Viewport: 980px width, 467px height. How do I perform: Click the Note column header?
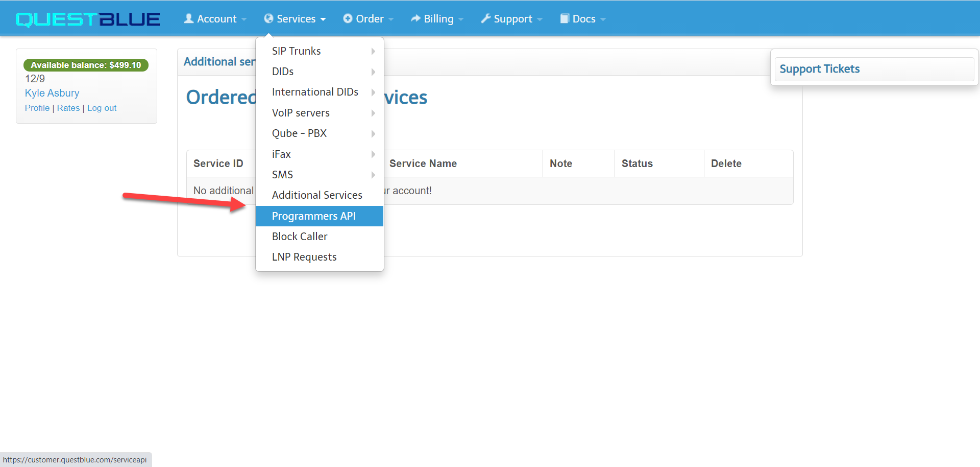pos(561,164)
